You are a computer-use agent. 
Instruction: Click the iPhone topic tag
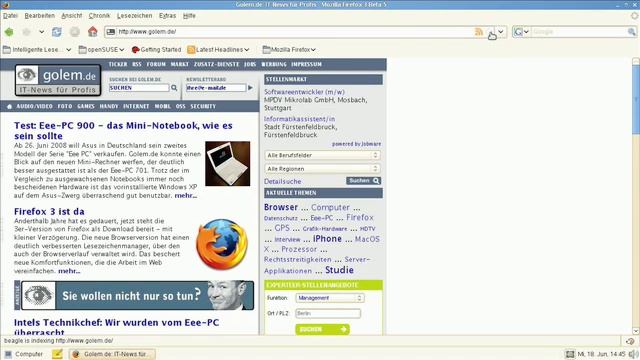tap(327, 238)
